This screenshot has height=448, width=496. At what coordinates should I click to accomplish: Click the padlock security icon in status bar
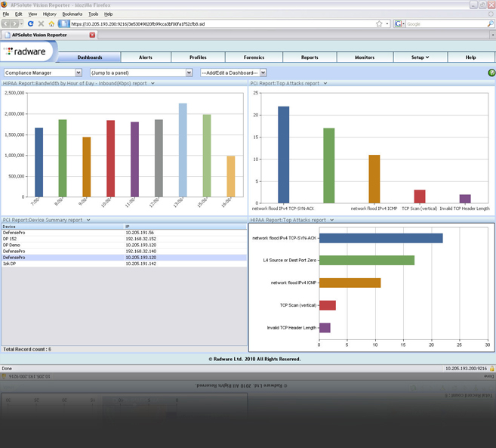pyautogui.click(x=492, y=368)
